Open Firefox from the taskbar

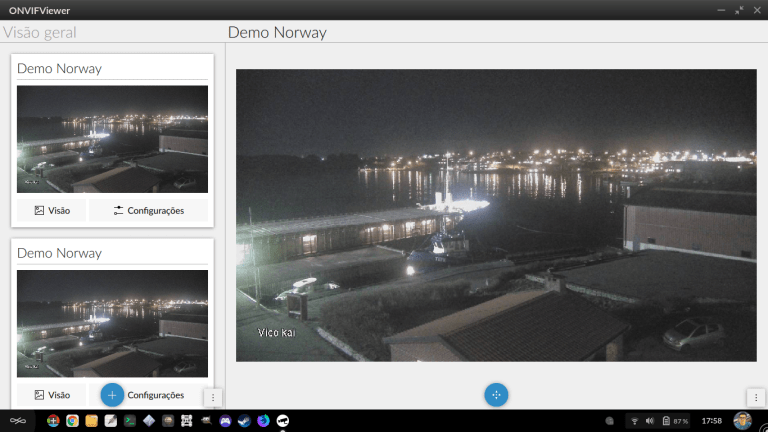point(263,421)
